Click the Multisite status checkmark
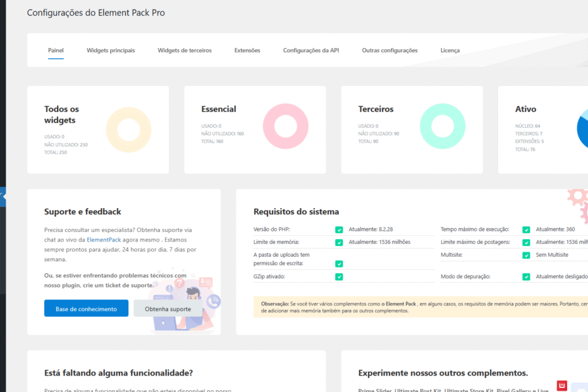The height and width of the screenshot is (392, 588). [525, 255]
